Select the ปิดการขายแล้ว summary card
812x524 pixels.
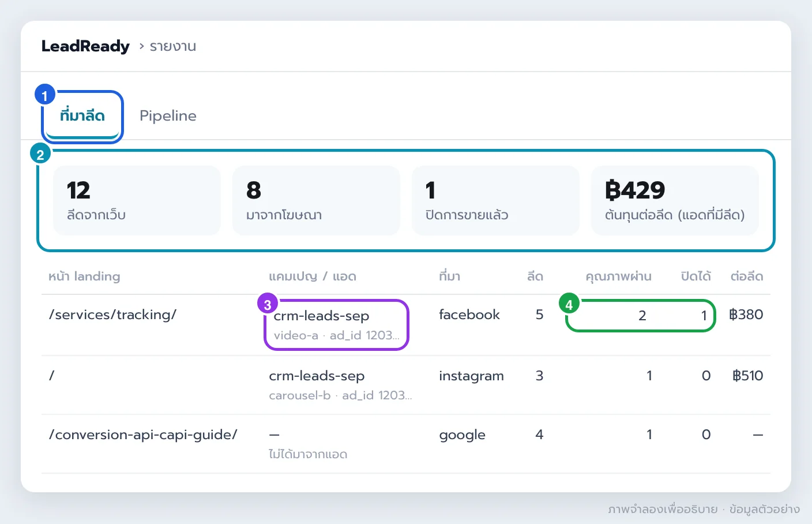coord(495,200)
